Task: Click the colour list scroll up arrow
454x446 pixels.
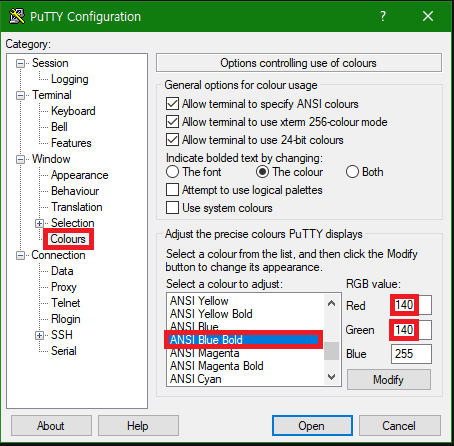Action: (331, 303)
